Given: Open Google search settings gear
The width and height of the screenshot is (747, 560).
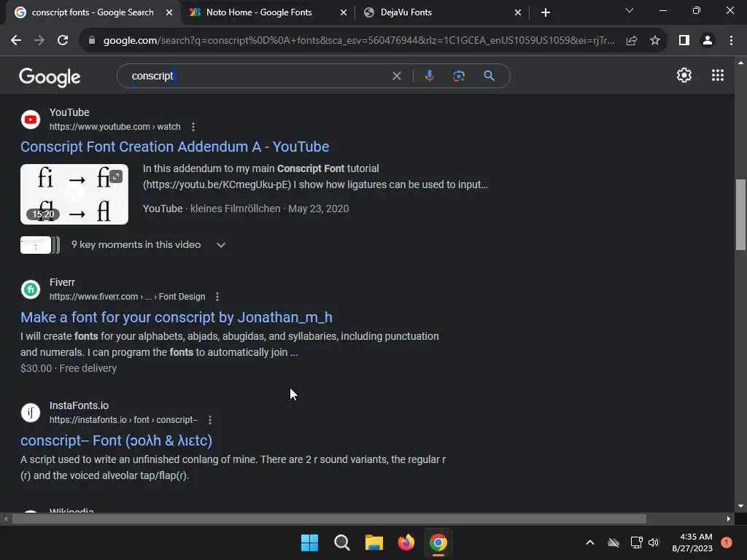Looking at the screenshot, I should 684,75.
